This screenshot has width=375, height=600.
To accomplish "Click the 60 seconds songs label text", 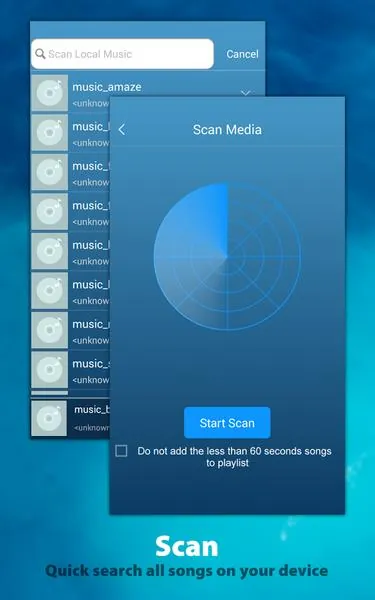I will (x=234, y=457).
